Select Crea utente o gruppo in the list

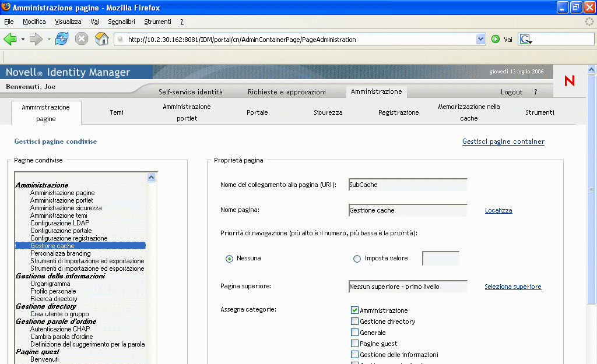[59, 314]
